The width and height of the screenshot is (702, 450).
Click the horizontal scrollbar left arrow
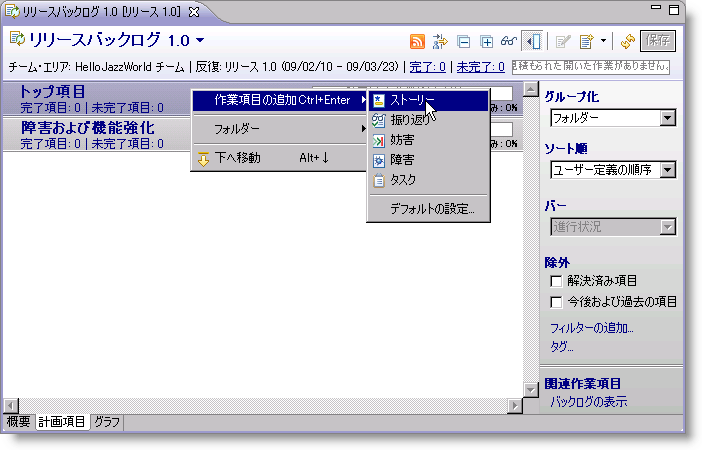(x=10, y=406)
